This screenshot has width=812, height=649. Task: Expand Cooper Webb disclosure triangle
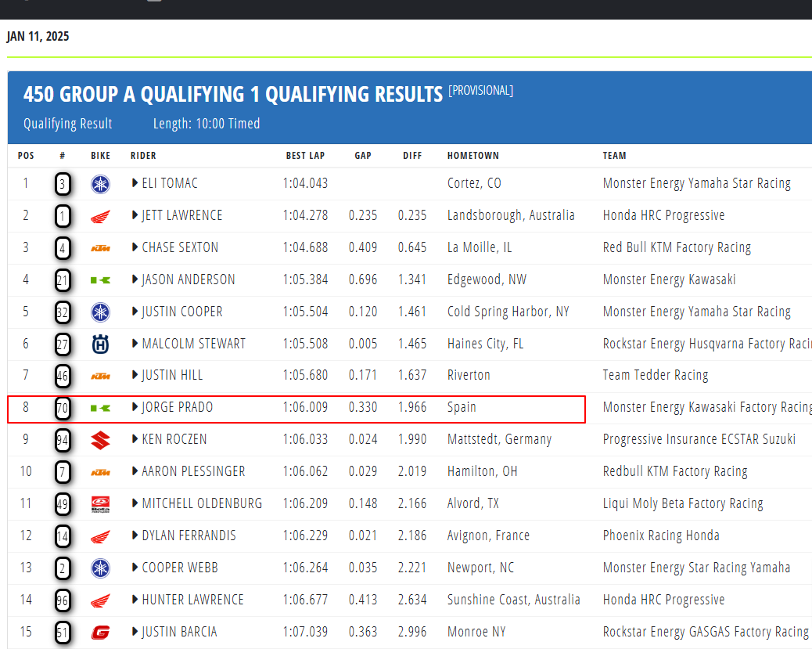click(135, 568)
